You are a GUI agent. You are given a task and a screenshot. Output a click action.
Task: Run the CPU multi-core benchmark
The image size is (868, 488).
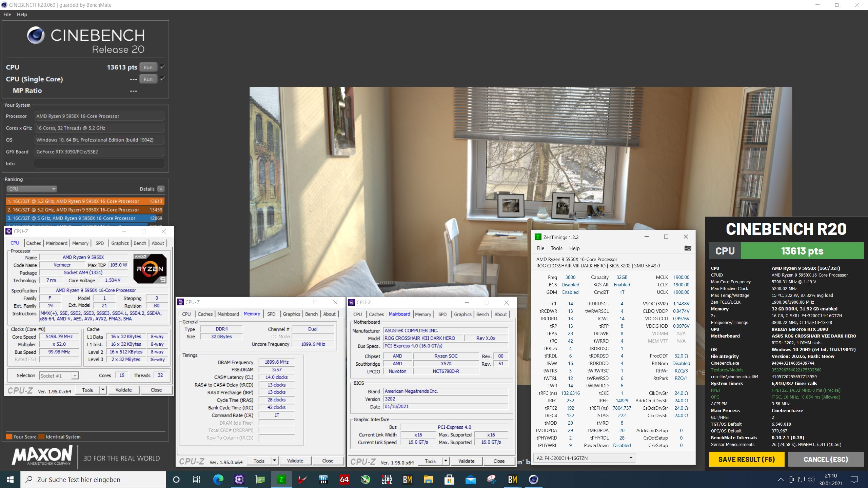point(148,67)
